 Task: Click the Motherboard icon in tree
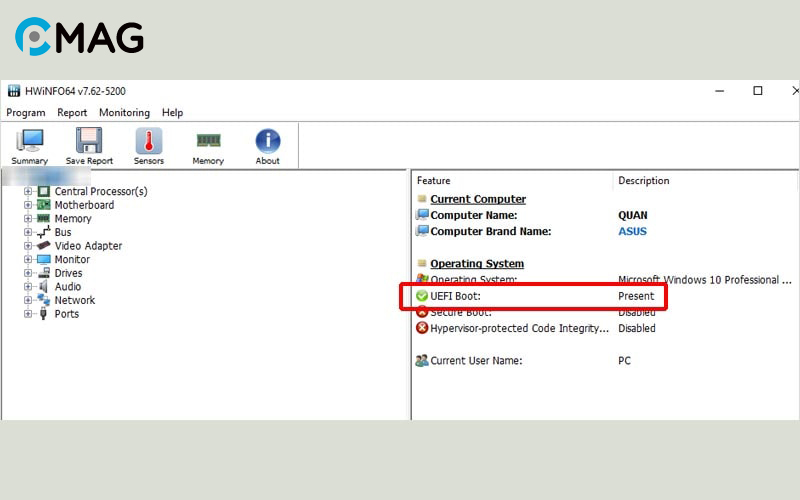tap(44, 205)
